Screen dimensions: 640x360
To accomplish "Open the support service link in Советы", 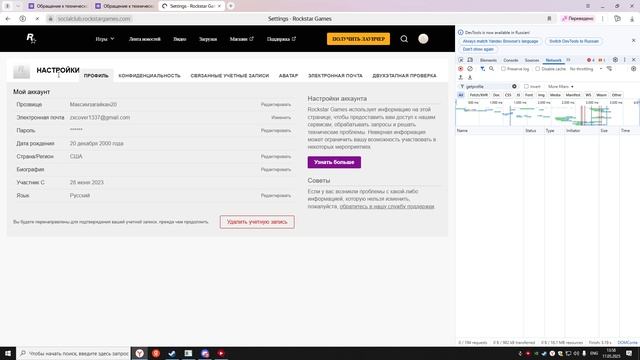I will pos(387,207).
